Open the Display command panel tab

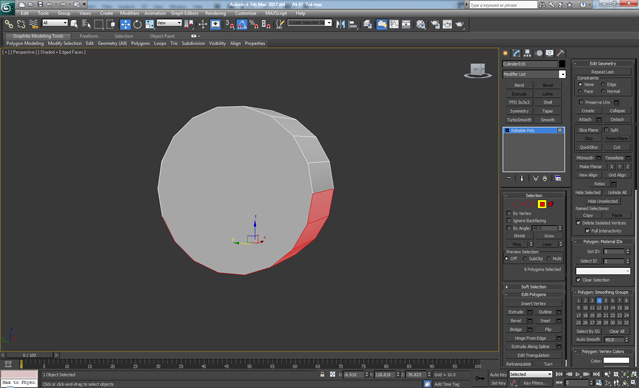pos(550,53)
